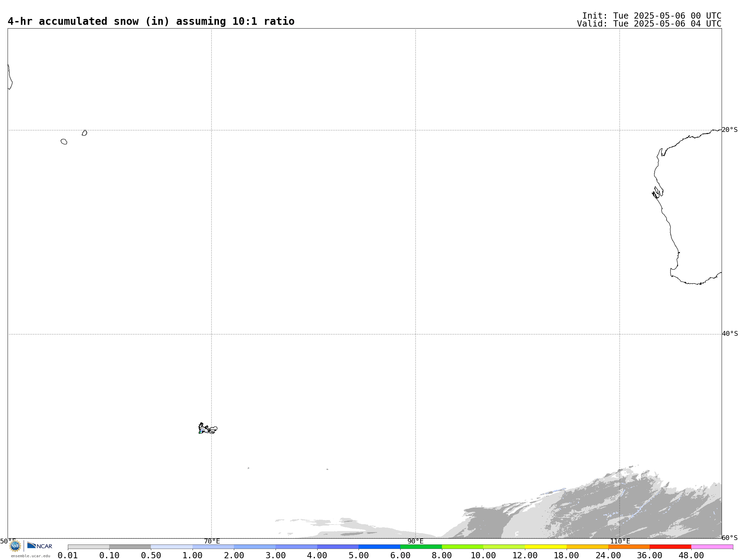Select the bright blue 5.00 color swatch
This screenshot has width=744, height=560.
[x=379, y=547]
